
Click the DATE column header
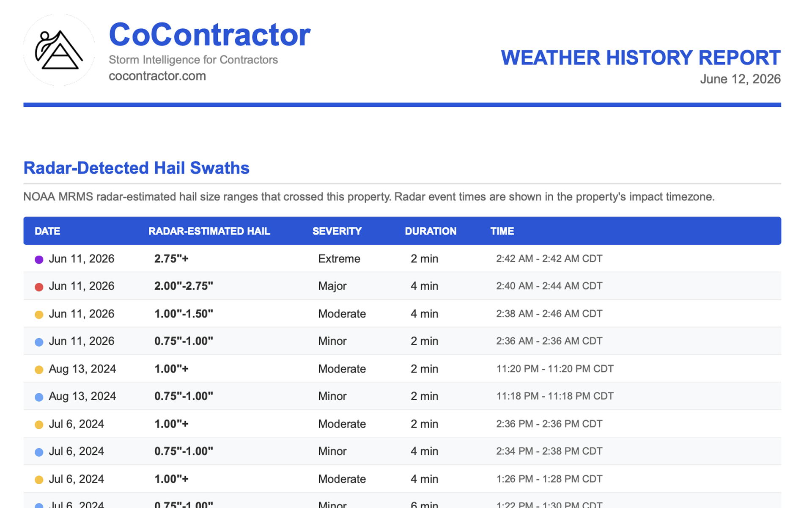47,231
